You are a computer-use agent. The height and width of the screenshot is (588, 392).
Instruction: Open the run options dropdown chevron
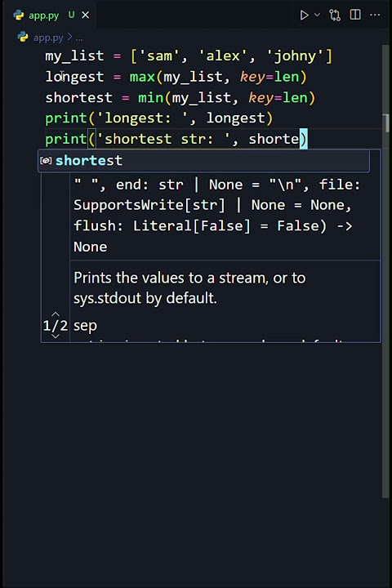tap(317, 15)
